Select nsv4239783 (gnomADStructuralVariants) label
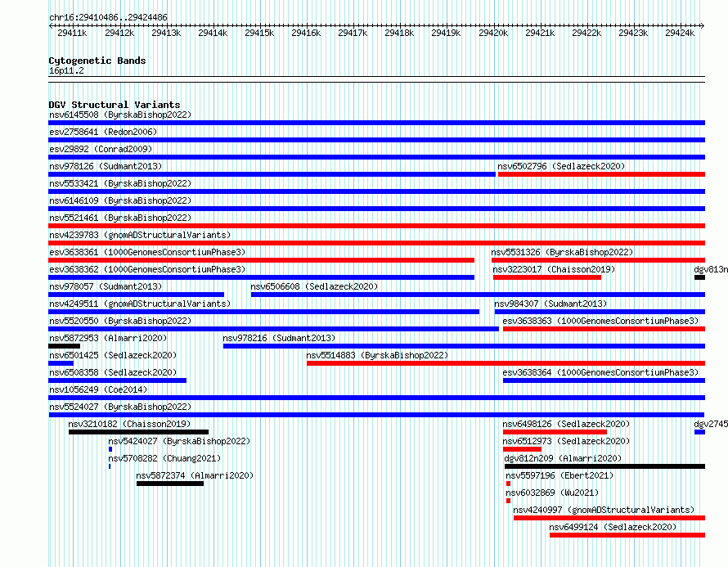 [140, 235]
